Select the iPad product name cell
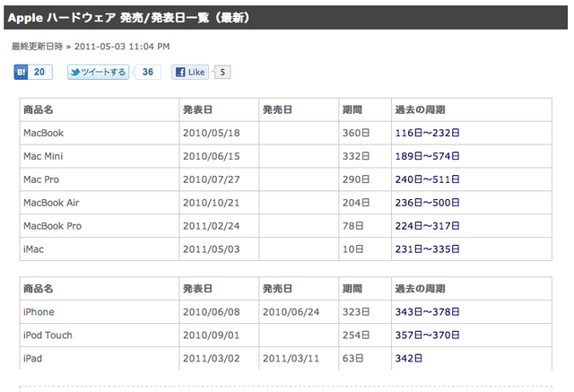Screen dimensions: 574x392 click(100, 358)
